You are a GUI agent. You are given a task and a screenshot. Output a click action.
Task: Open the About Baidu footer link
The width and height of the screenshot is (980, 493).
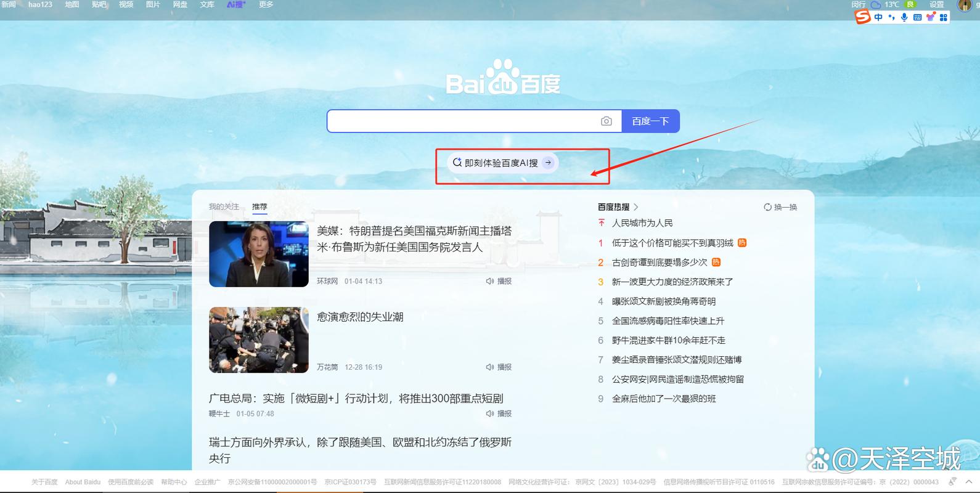pos(83,482)
